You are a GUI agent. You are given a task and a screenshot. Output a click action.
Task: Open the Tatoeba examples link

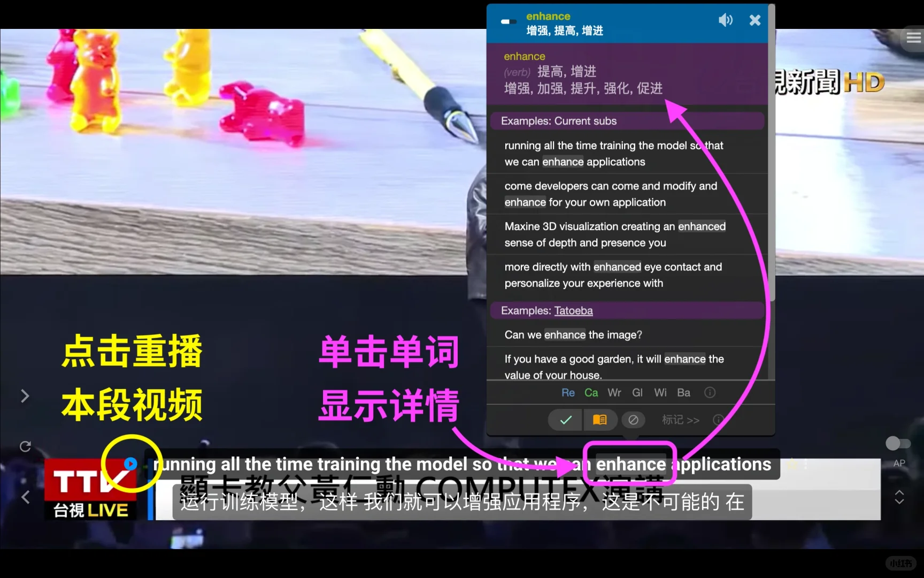click(x=573, y=311)
